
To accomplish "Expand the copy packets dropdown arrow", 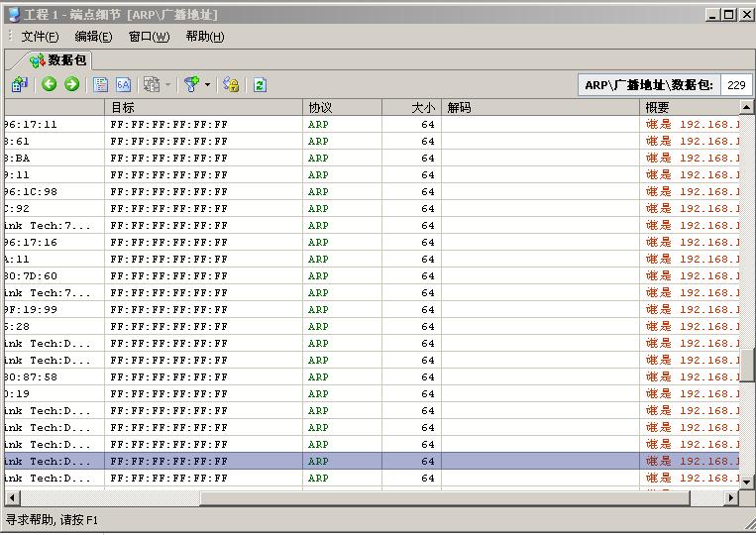I will click(167, 85).
